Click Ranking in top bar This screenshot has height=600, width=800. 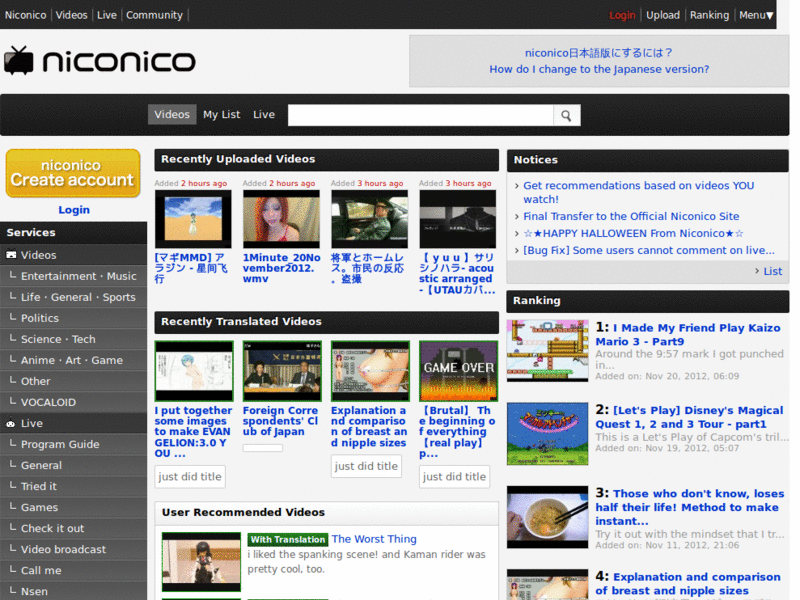point(709,15)
